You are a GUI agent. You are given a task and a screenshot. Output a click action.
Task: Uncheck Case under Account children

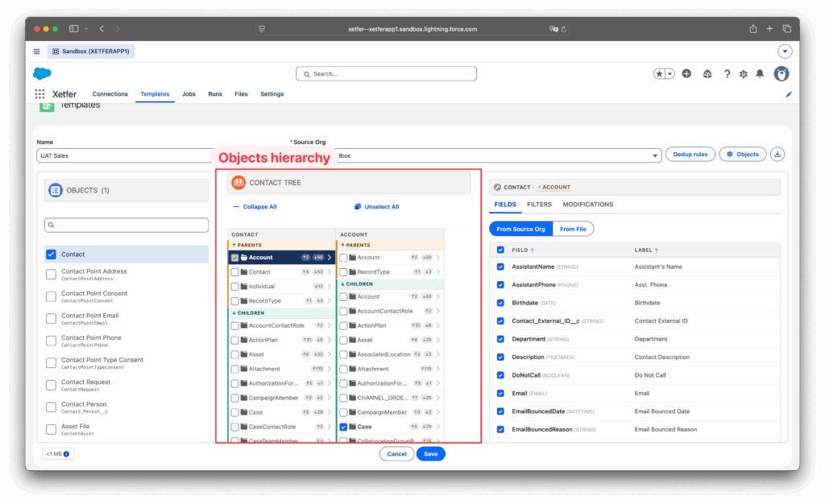pos(343,427)
